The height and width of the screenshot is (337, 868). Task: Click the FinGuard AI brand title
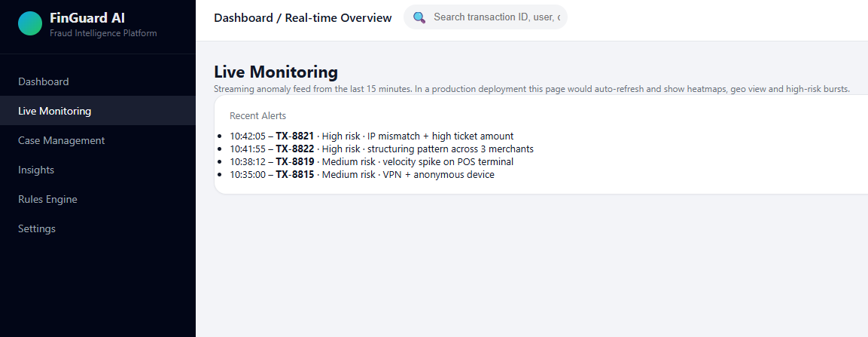point(87,18)
